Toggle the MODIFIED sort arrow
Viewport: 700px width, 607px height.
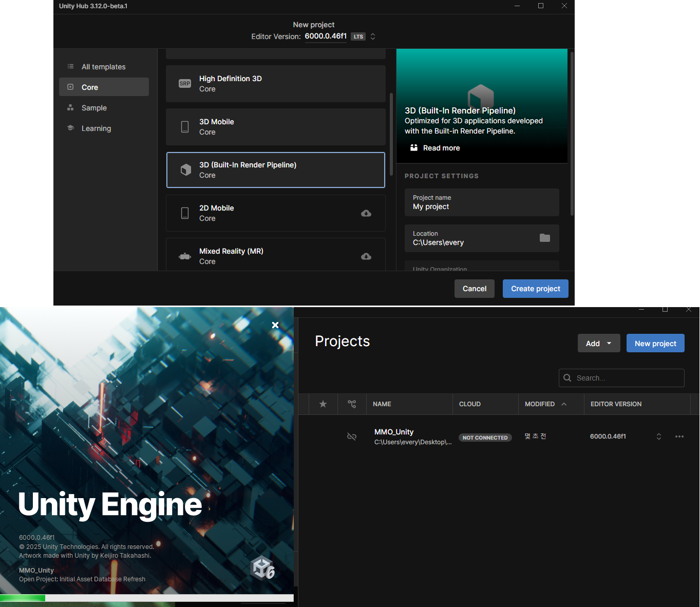[x=564, y=404]
